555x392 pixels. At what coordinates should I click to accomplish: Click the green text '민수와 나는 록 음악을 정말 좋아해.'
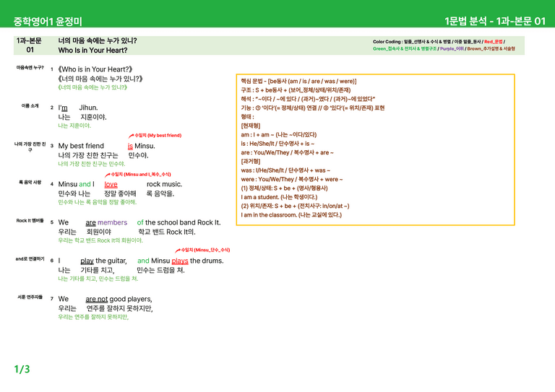pyautogui.click(x=97, y=202)
